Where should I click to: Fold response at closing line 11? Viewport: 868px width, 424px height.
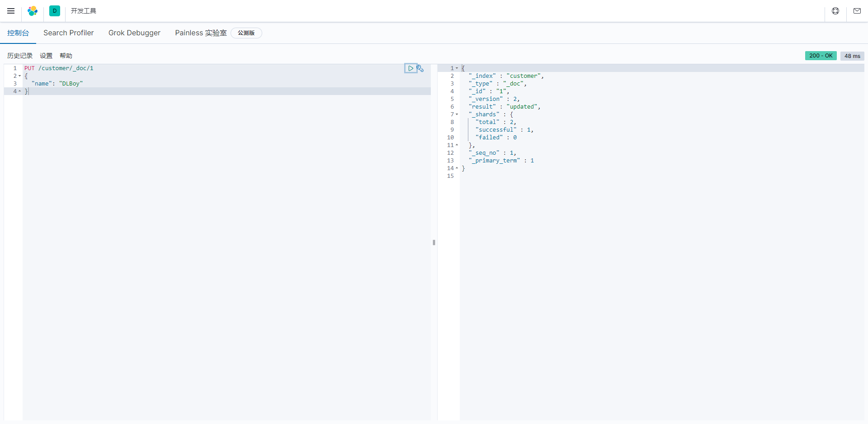click(x=457, y=145)
